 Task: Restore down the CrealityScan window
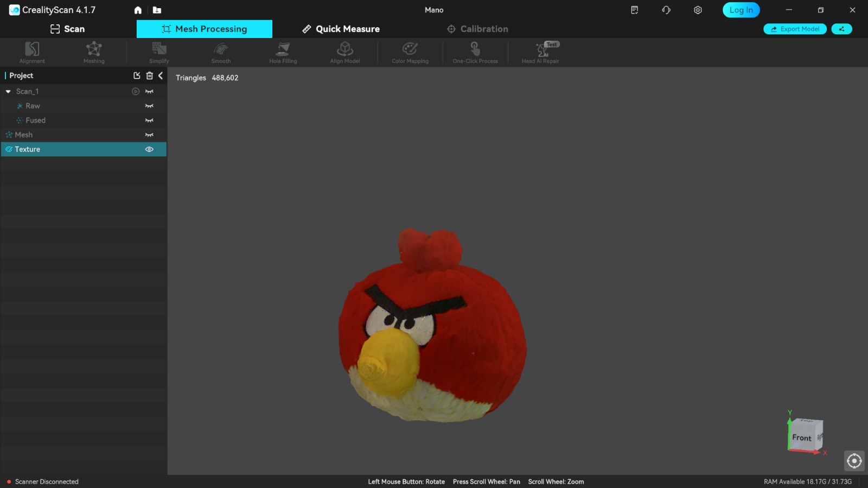821,10
